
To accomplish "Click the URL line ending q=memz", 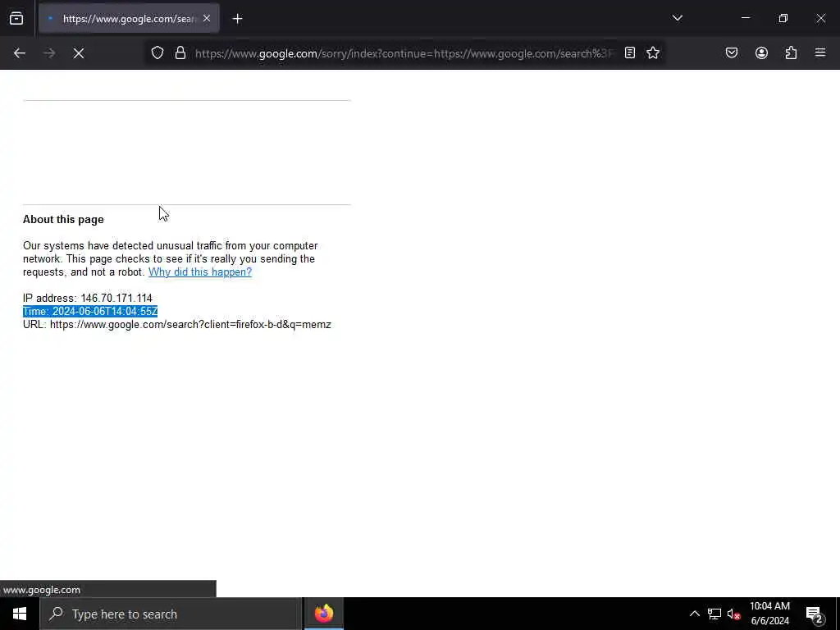I will (177, 325).
